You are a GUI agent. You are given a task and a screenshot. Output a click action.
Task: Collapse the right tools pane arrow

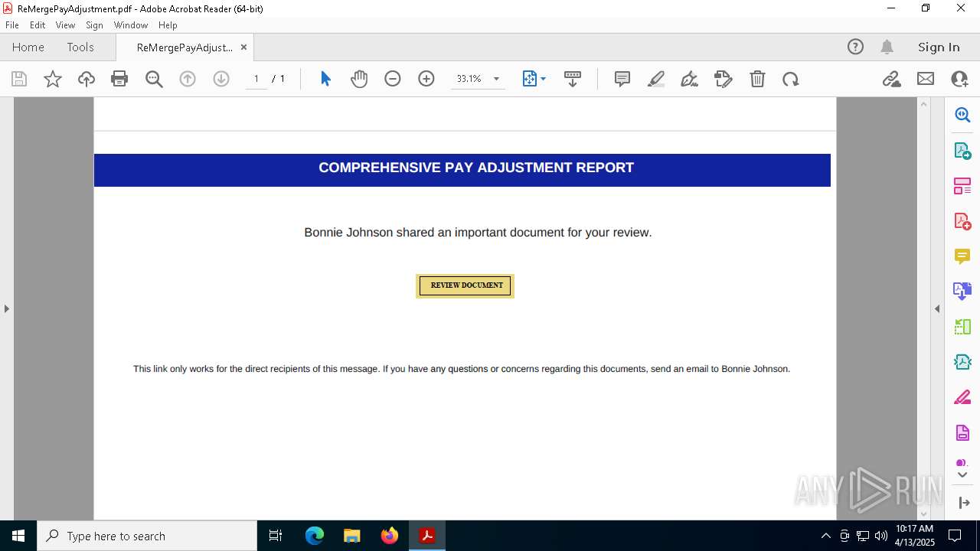(937, 308)
